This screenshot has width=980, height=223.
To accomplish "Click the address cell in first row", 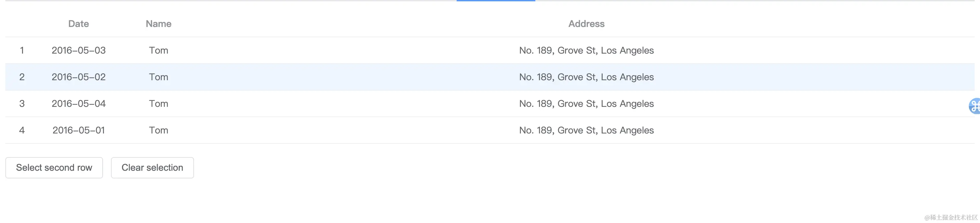I will pos(586,50).
